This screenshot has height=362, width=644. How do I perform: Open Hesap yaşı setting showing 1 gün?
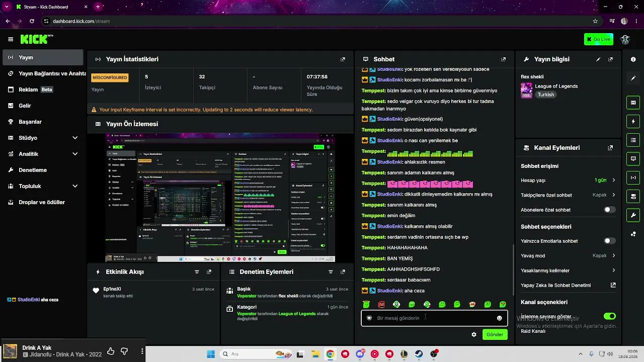(x=568, y=180)
